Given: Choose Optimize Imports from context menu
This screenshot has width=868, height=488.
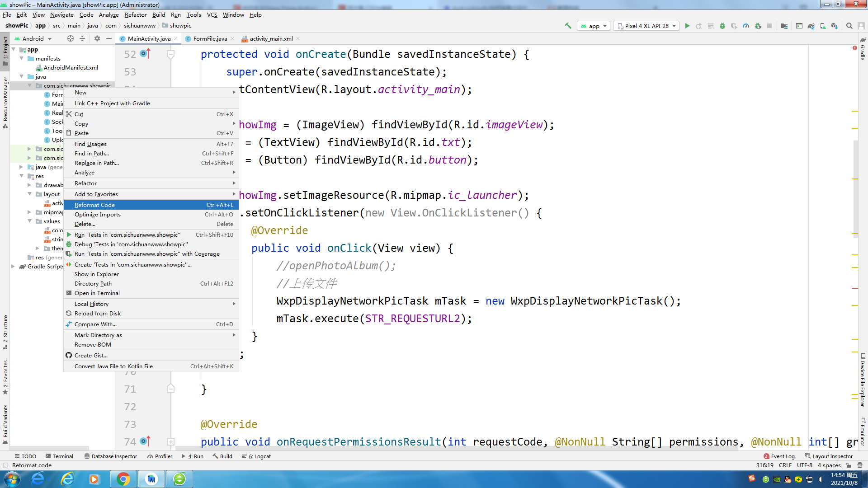Looking at the screenshot, I should 151,214.
